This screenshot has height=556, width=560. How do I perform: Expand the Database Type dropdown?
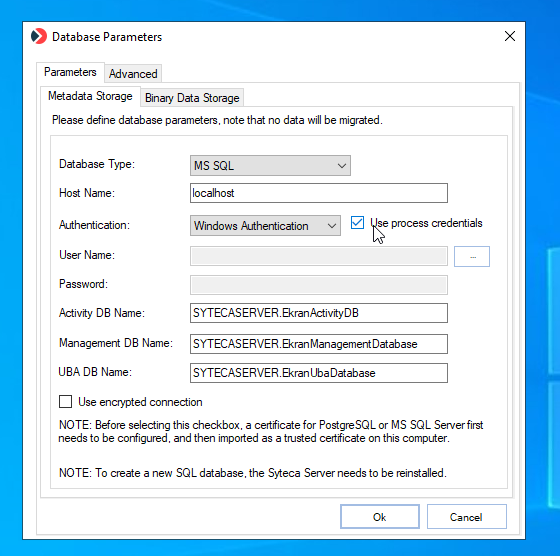[x=270, y=166]
